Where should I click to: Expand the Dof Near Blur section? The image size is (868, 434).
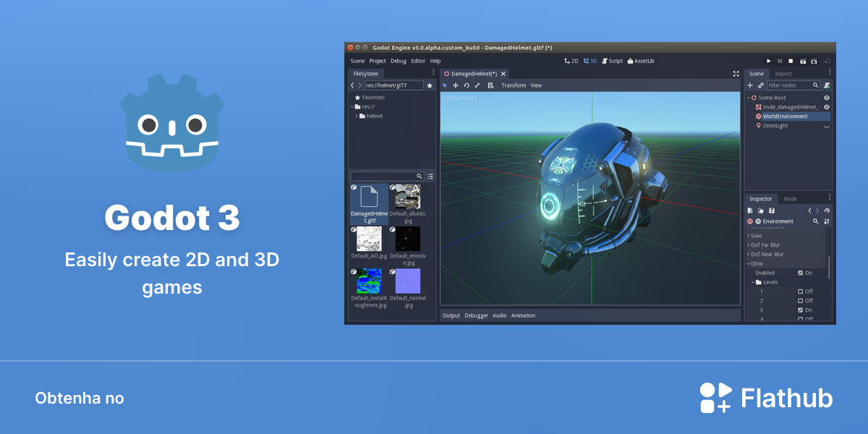click(x=749, y=255)
